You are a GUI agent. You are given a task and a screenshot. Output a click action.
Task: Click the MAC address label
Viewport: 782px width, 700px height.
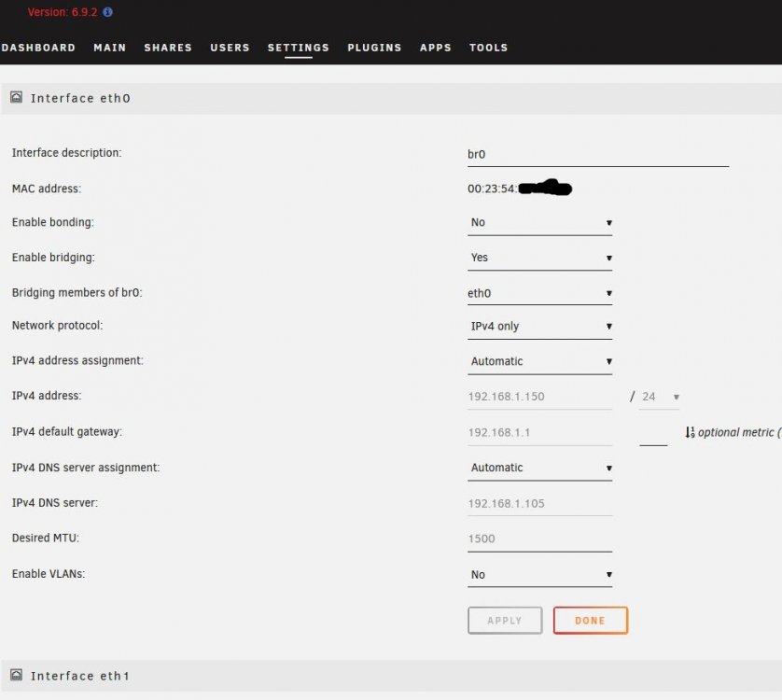[x=47, y=189]
